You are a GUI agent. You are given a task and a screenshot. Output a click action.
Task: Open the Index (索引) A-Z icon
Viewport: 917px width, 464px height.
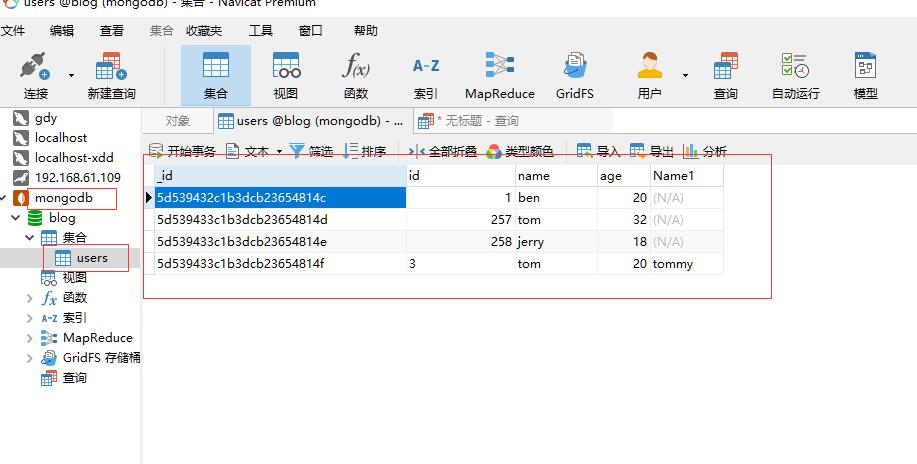coord(426,66)
